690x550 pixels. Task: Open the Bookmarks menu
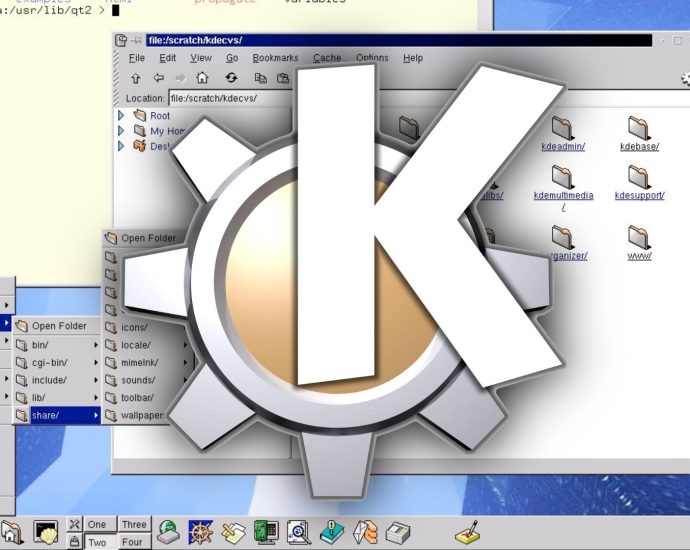click(275, 58)
